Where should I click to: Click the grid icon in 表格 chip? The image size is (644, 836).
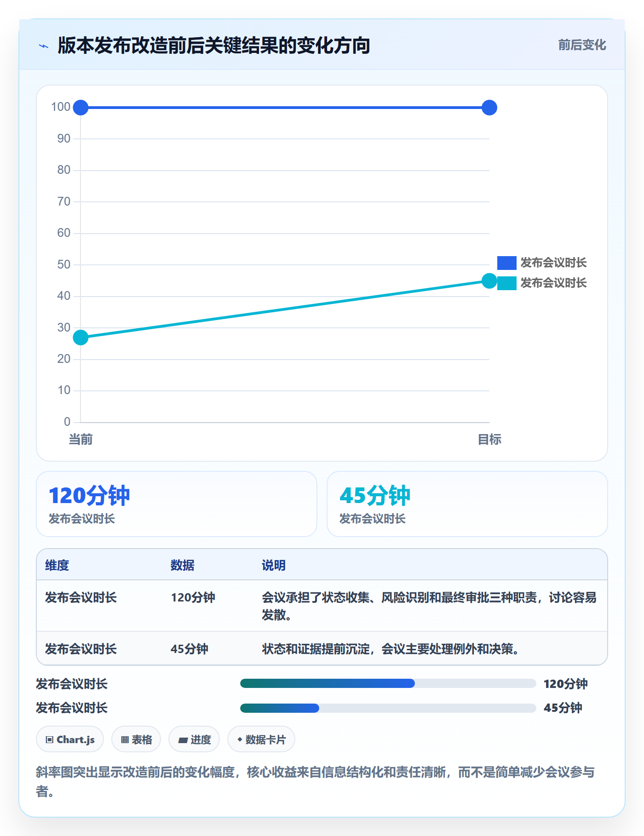[x=125, y=740]
